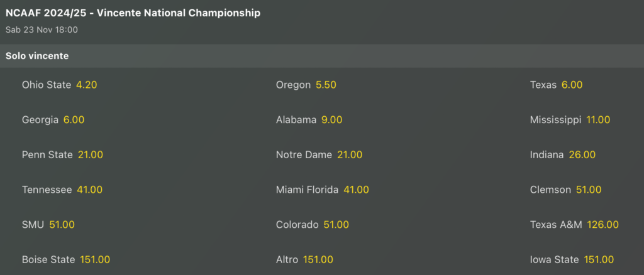Click Tennessee 41.00 selection
Viewport: 644px width, 275px height.
[x=62, y=190]
